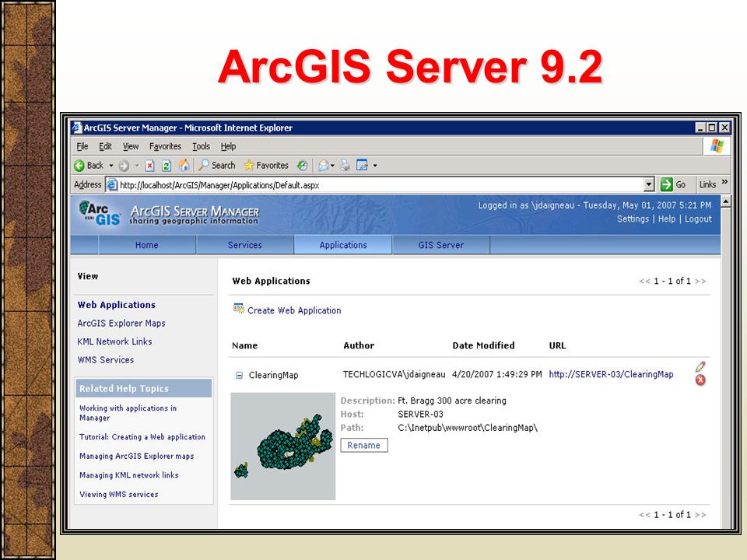The height and width of the screenshot is (560, 747).
Task: Open the browser Favorites menu
Action: click(x=165, y=146)
